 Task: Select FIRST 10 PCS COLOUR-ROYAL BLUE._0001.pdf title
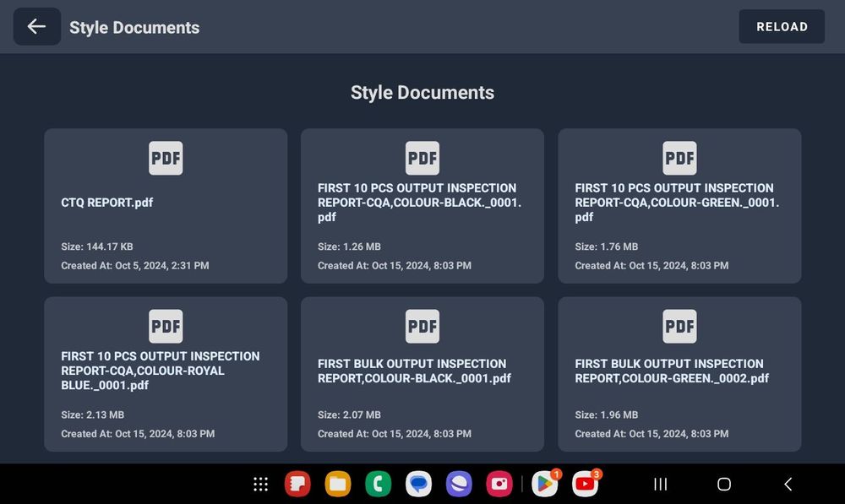click(160, 371)
